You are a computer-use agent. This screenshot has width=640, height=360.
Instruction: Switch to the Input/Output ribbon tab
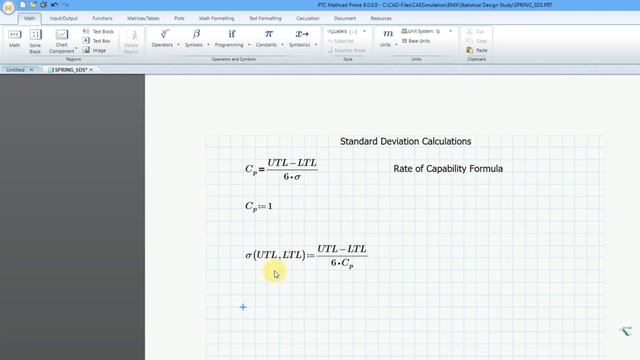tap(64, 18)
